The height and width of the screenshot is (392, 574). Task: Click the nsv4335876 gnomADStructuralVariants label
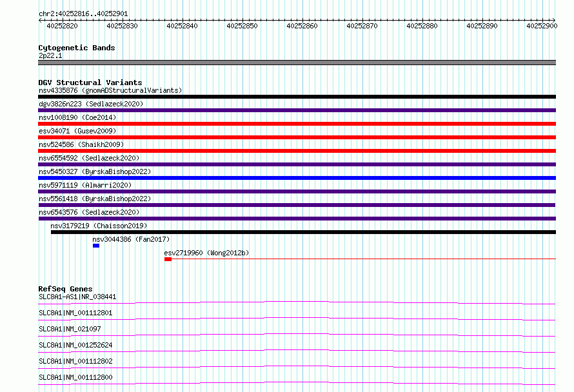110,90
